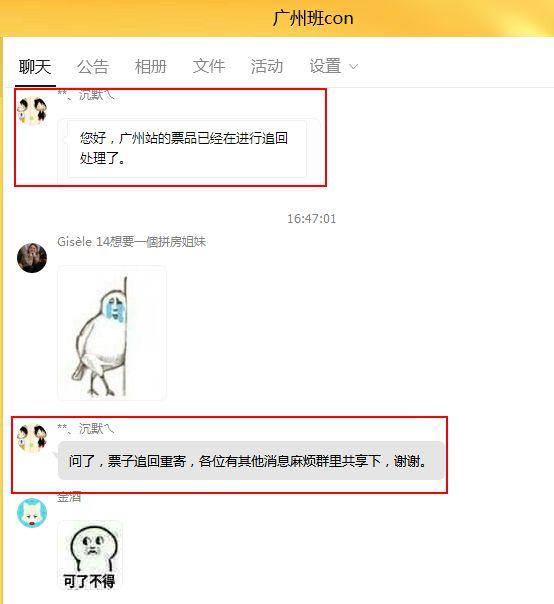Open the 相册 tab
The width and height of the screenshot is (554, 604).
pyautogui.click(x=151, y=67)
